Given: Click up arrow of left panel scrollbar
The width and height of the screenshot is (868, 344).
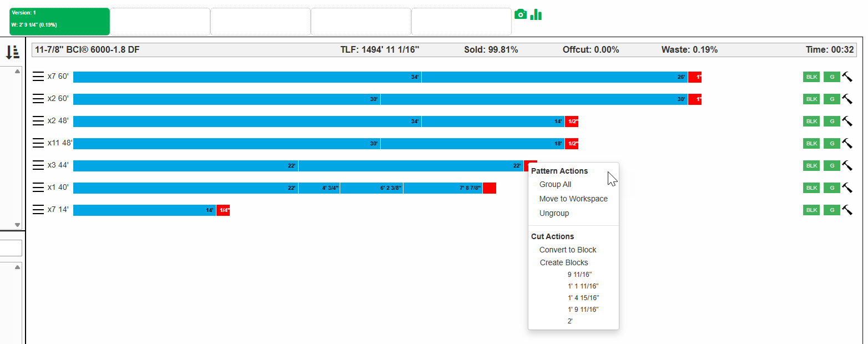Looking at the screenshot, I should (17, 72).
